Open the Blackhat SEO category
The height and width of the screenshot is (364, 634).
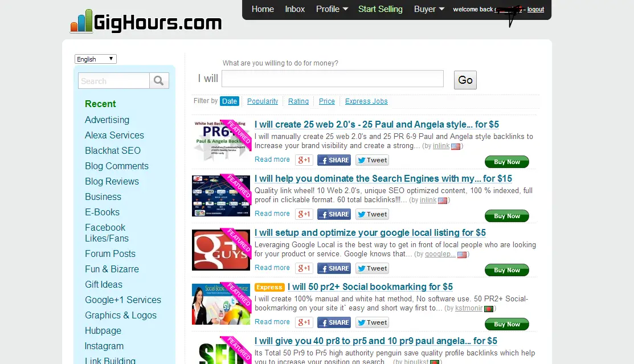[113, 151]
